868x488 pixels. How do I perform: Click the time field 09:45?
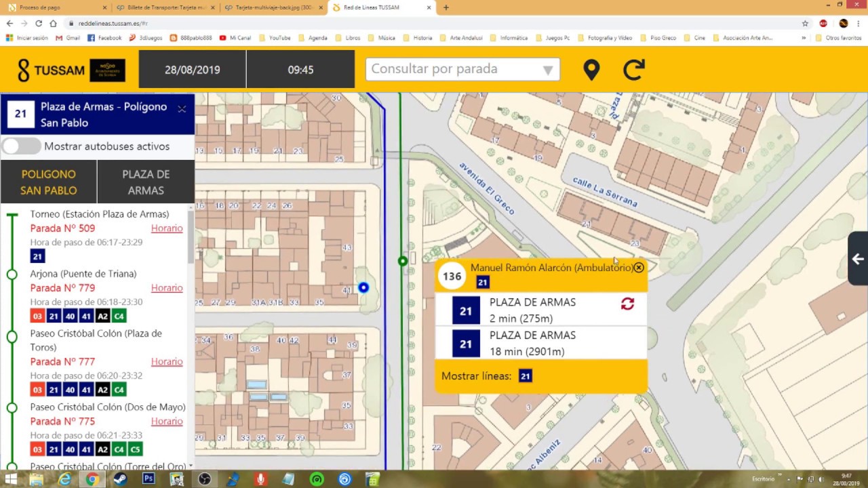tap(300, 69)
